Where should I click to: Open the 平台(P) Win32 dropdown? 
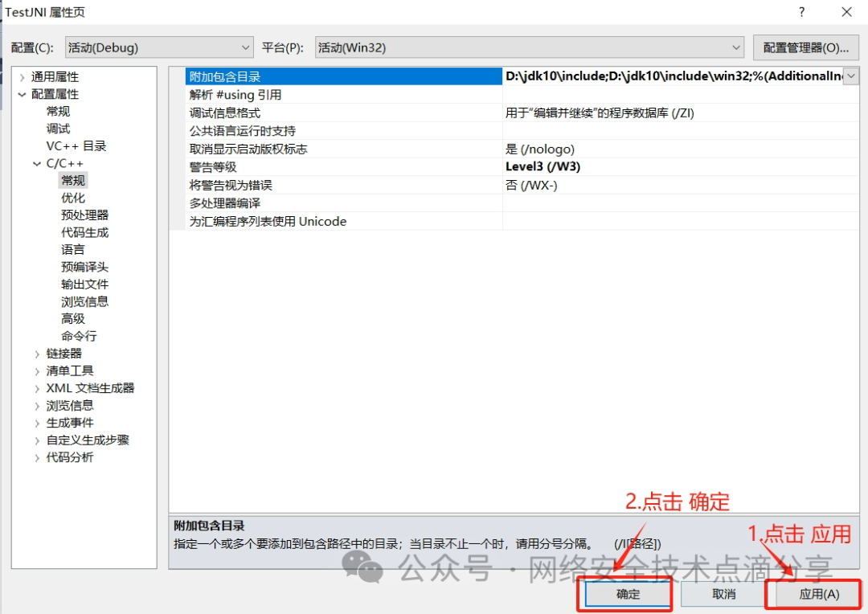click(x=529, y=47)
